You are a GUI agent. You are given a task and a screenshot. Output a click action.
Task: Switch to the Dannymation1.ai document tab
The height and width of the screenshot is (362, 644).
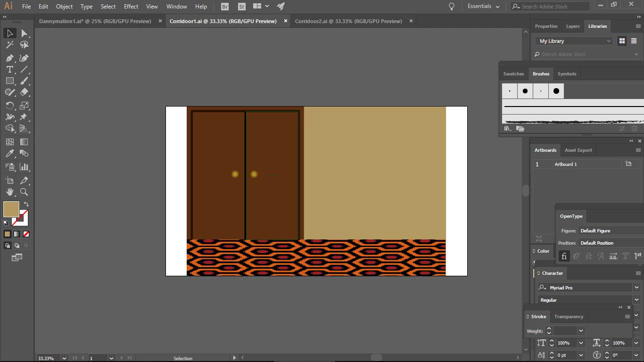(x=95, y=21)
